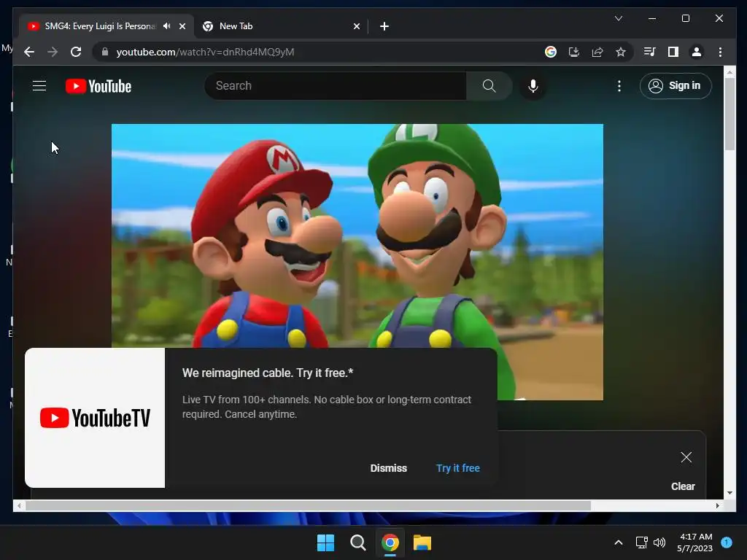
Task: Open the media control icon in Chrome toolbar
Action: tap(650, 52)
